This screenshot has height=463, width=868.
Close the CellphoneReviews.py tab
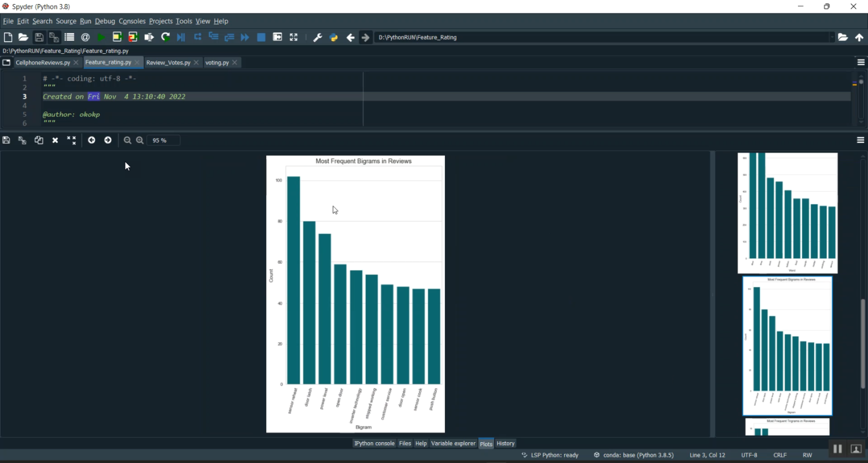pyautogui.click(x=76, y=63)
